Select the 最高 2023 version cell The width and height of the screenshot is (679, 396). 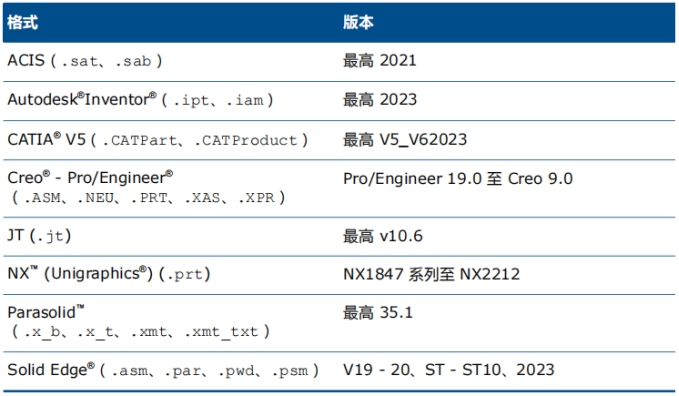380,100
